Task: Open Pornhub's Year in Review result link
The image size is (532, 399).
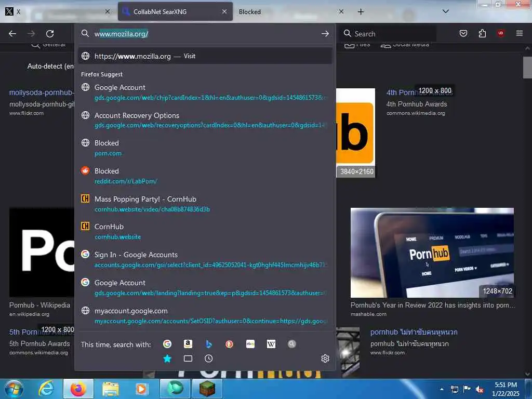Action: click(433, 305)
